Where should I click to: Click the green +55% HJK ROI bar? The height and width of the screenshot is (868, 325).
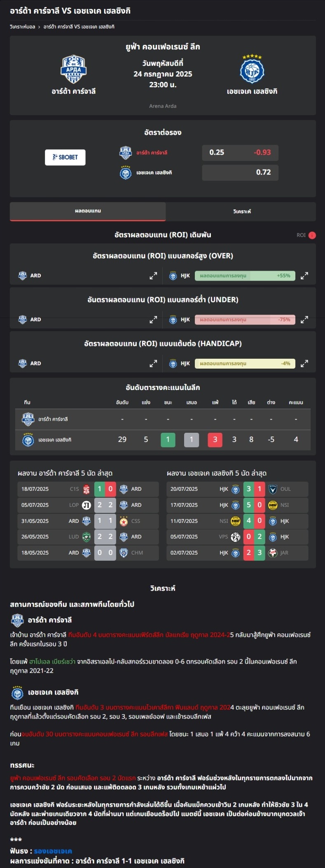click(245, 276)
